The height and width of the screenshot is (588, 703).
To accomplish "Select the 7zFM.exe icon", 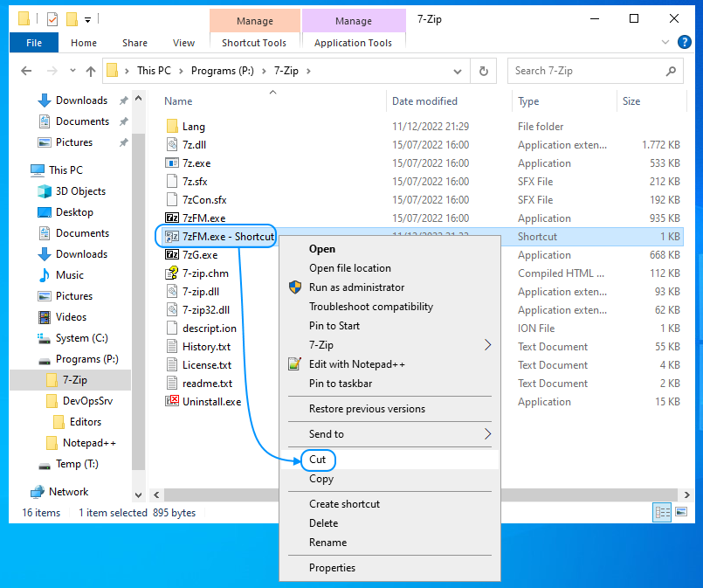I will pyautogui.click(x=172, y=218).
